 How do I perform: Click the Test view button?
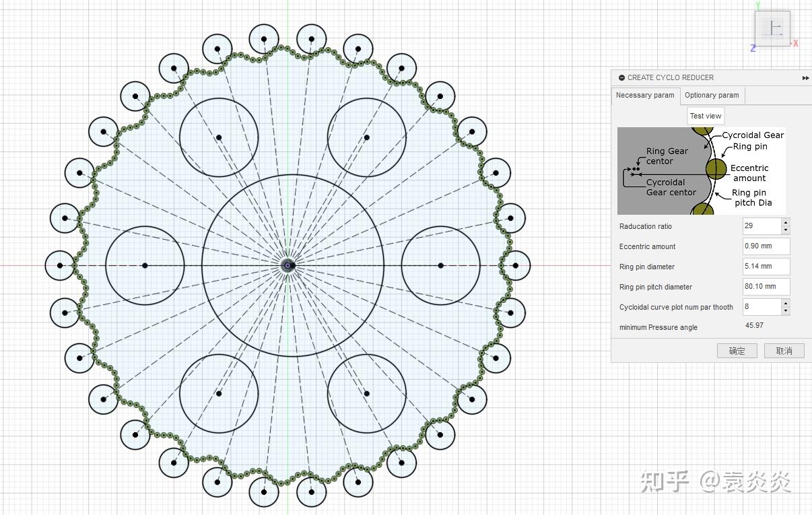706,116
